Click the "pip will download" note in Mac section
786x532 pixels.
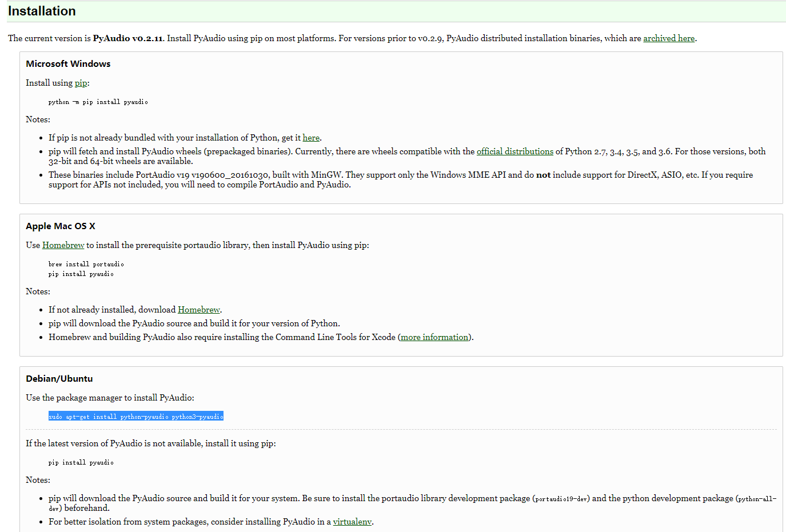click(194, 323)
